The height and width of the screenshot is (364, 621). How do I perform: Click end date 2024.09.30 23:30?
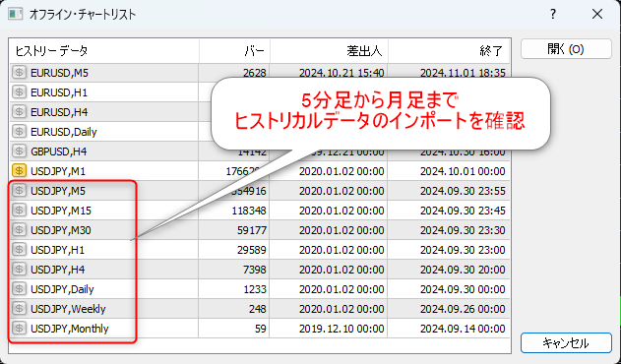(463, 230)
